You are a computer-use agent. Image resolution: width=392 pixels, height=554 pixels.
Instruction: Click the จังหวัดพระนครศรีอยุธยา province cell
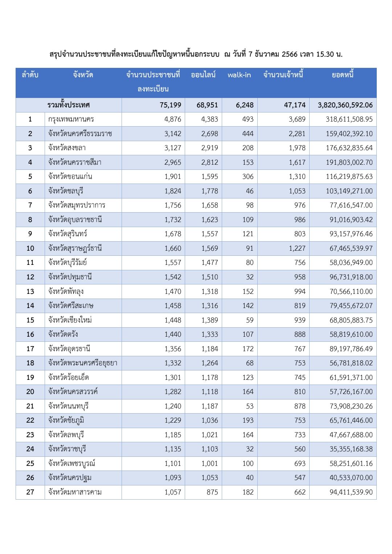[x=83, y=363]
